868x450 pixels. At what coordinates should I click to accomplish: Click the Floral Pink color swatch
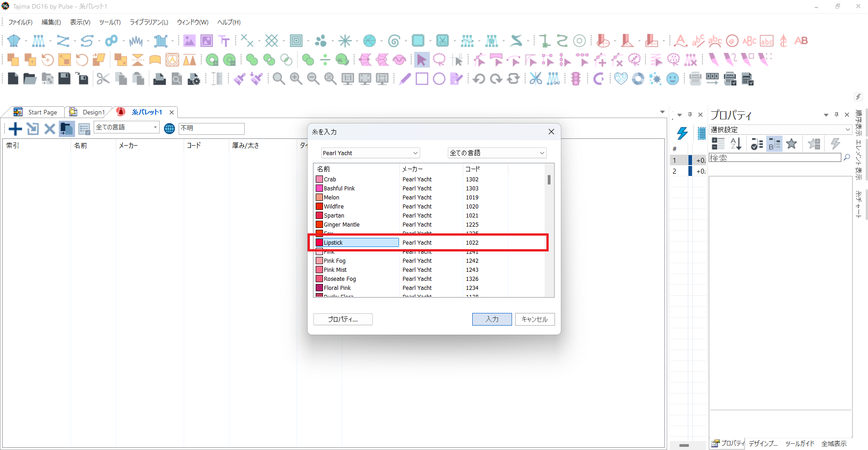(x=319, y=288)
